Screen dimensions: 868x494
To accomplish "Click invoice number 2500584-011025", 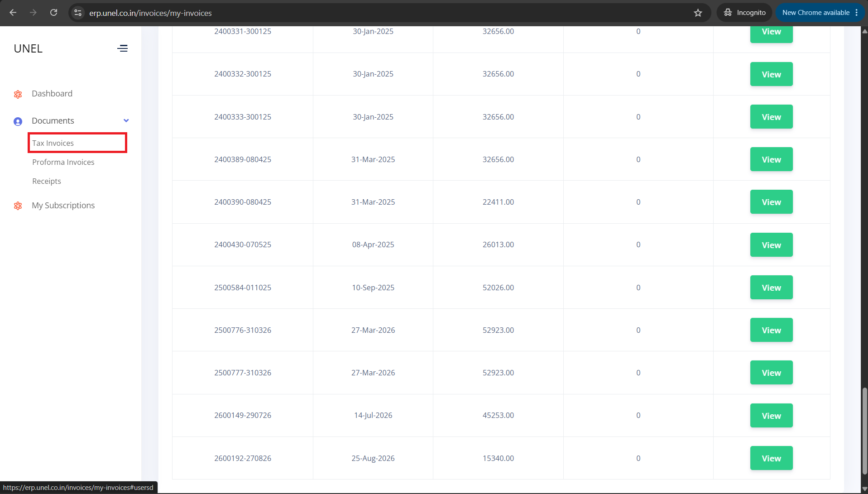I will click(x=243, y=288).
